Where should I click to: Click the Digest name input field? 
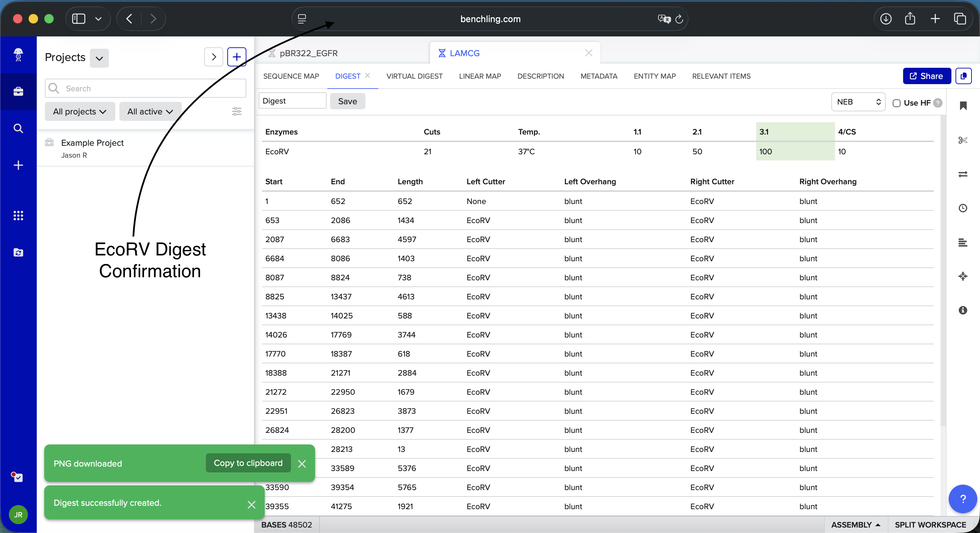pyautogui.click(x=292, y=101)
